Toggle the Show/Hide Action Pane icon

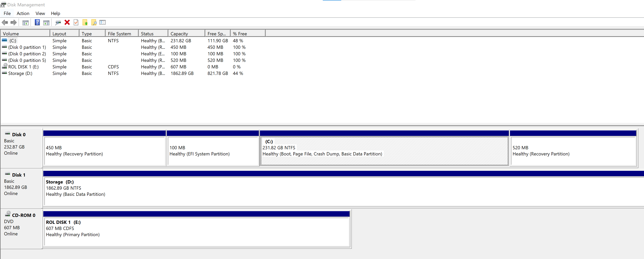tap(46, 23)
